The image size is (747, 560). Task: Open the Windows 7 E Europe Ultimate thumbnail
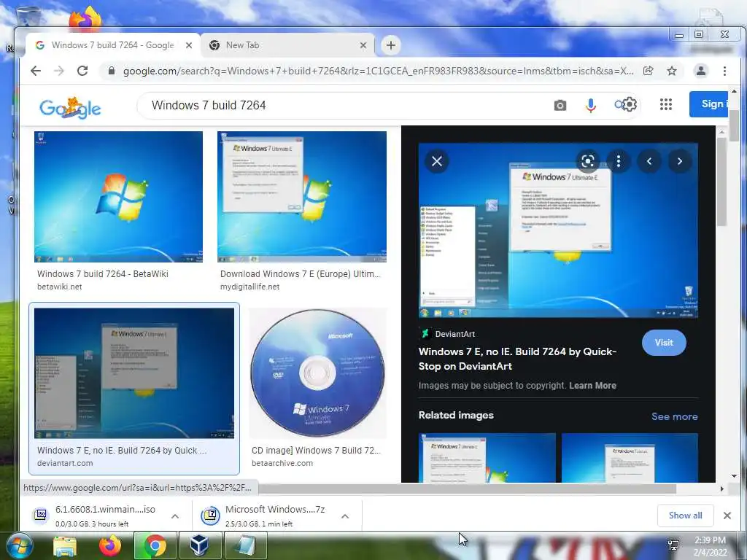coord(302,197)
